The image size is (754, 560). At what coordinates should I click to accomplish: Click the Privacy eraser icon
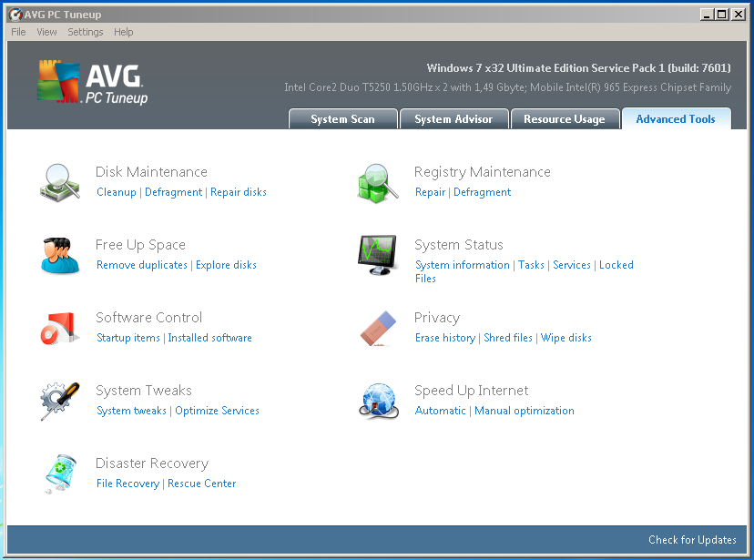coord(378,329)
